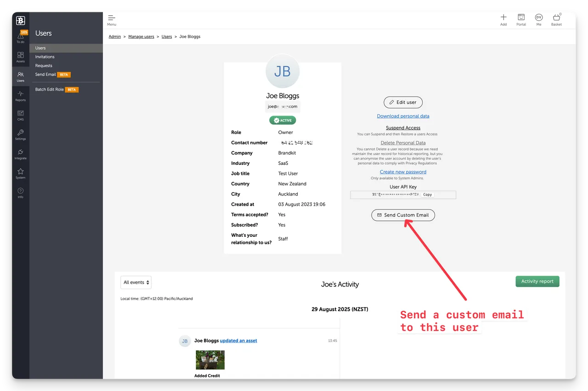Open the System star icon
Image resolution: width=588 pixels, height=391 pixels.
tap(21, 173)
